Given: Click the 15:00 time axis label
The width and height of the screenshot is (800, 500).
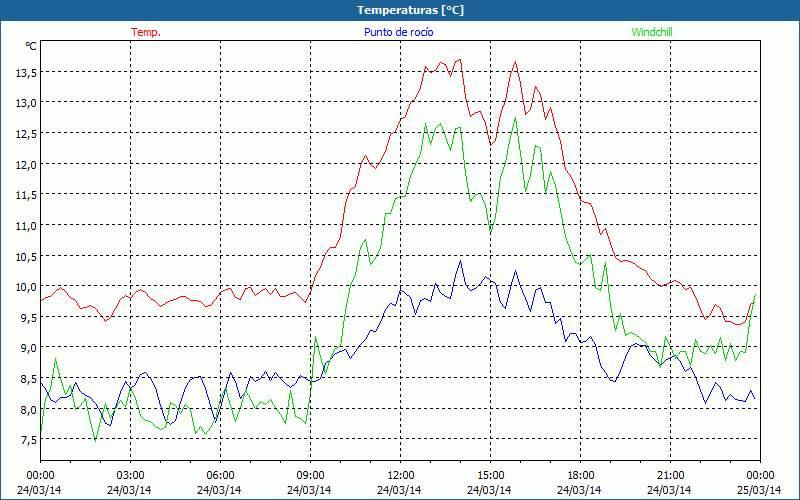Looking at the screenshot, I should pyautogui.click(x=490, y=476).
